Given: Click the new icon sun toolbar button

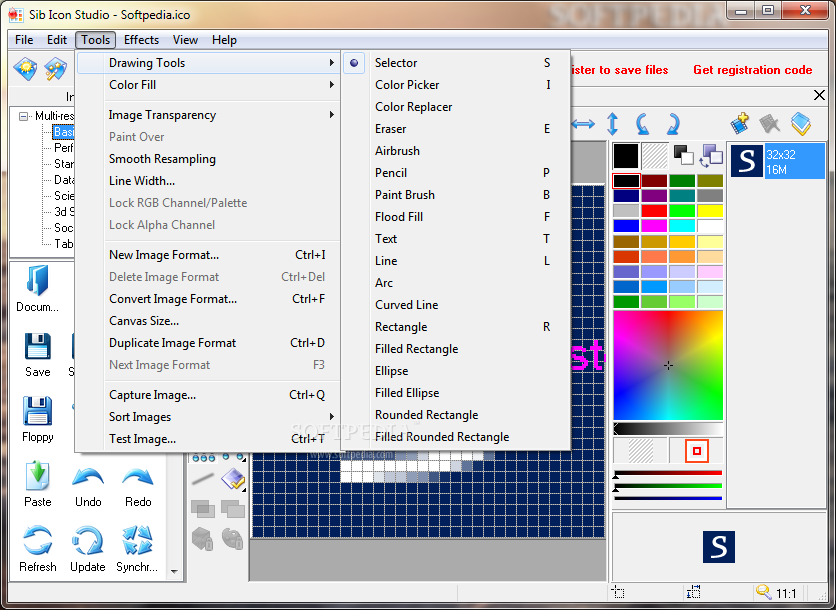Looking at the screenshot, I should pos(25,70).
